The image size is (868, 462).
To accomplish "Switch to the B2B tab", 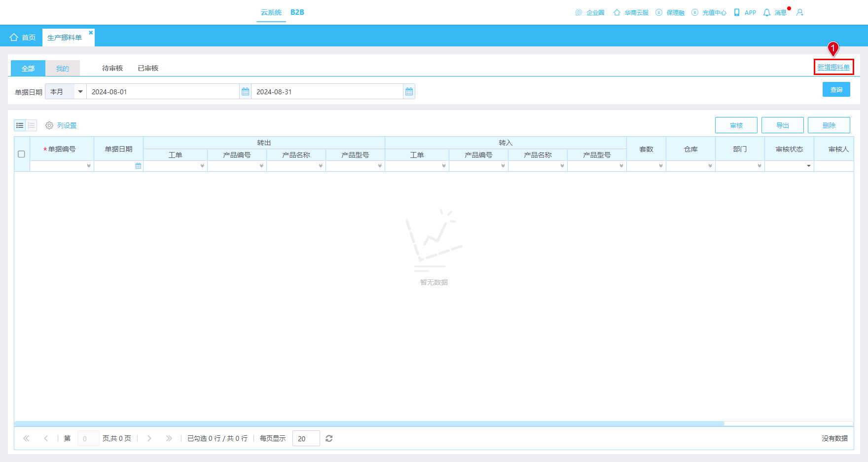I will point(297,12).
